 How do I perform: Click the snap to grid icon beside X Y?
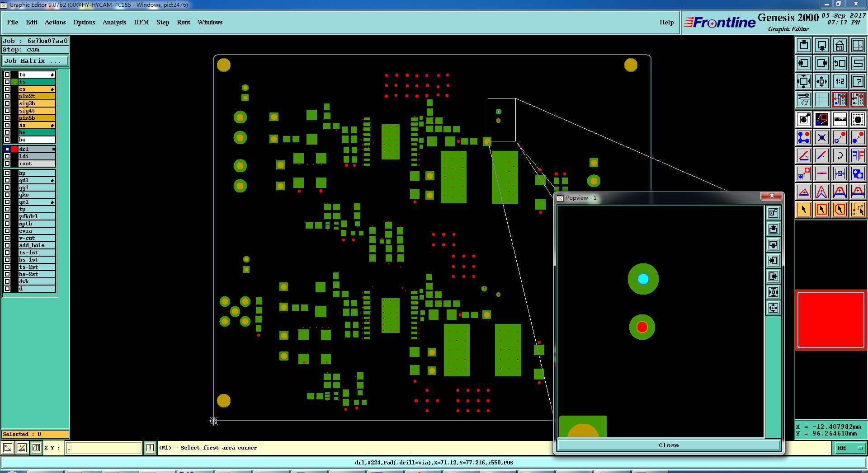(36, 448)
